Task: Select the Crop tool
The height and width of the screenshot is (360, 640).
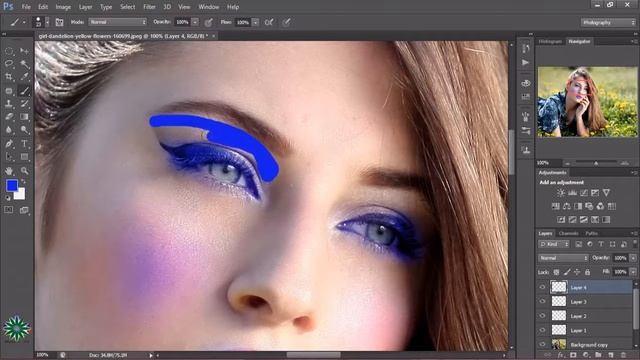Action: pos(9,76)
